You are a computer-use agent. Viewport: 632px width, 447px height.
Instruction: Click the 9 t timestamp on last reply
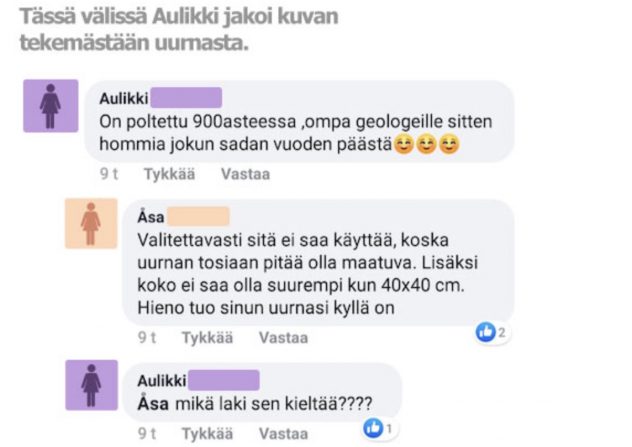147,434
